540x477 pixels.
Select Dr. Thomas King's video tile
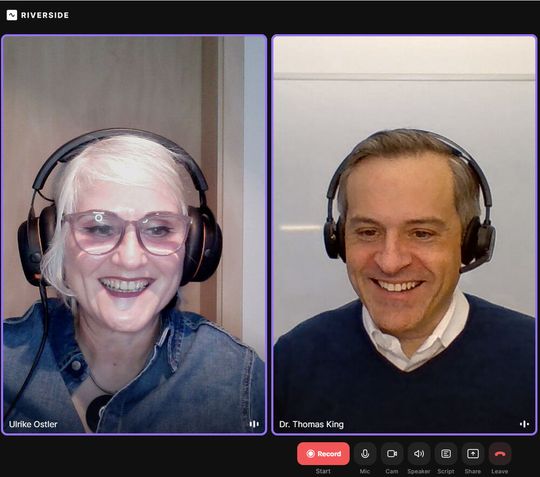coord(404,235)
